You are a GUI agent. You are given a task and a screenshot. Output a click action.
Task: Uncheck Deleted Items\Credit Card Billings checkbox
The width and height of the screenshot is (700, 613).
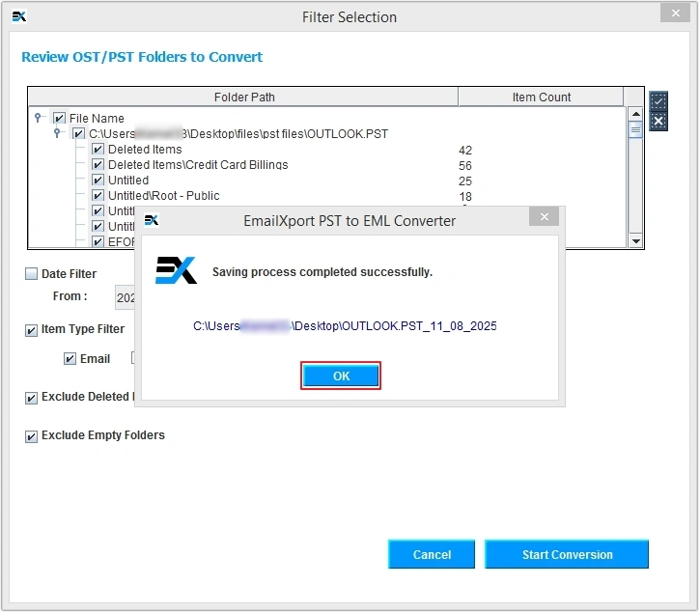[98, 165]
